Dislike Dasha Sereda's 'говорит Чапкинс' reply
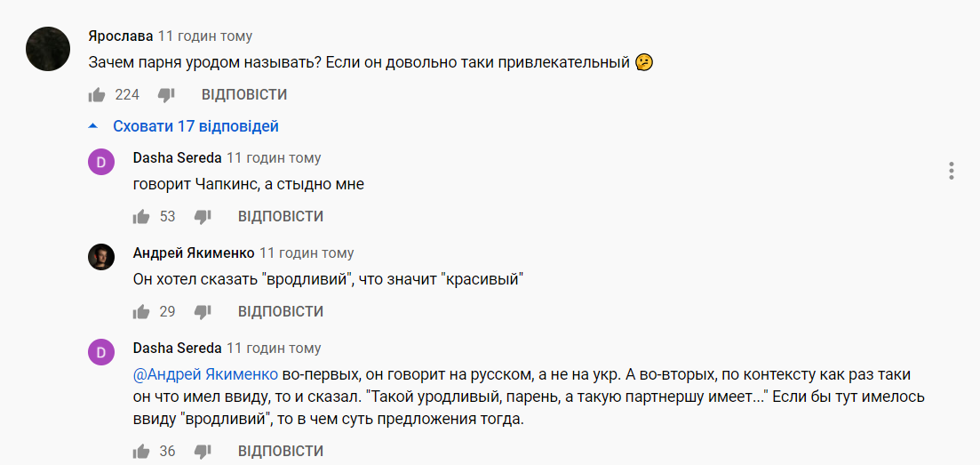Image resolution: width=980 pixels, height=465 pixels. pyautogui.click(x=203, y=216)
